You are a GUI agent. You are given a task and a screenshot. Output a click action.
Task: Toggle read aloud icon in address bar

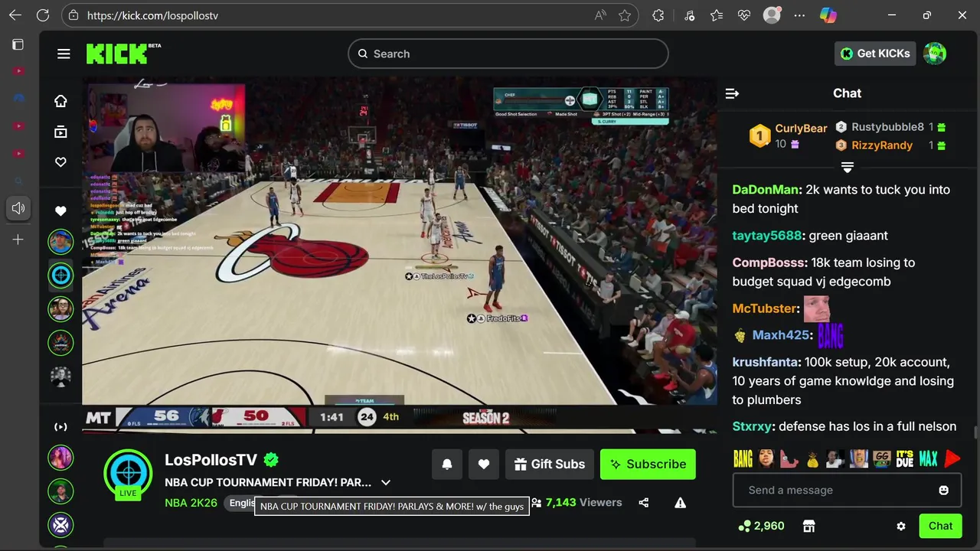(600, 15)
